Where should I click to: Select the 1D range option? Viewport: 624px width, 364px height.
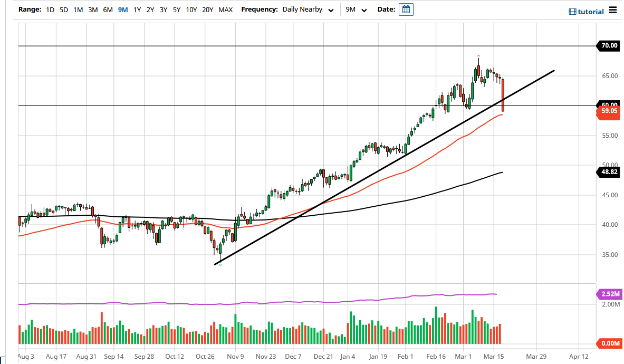50,9
